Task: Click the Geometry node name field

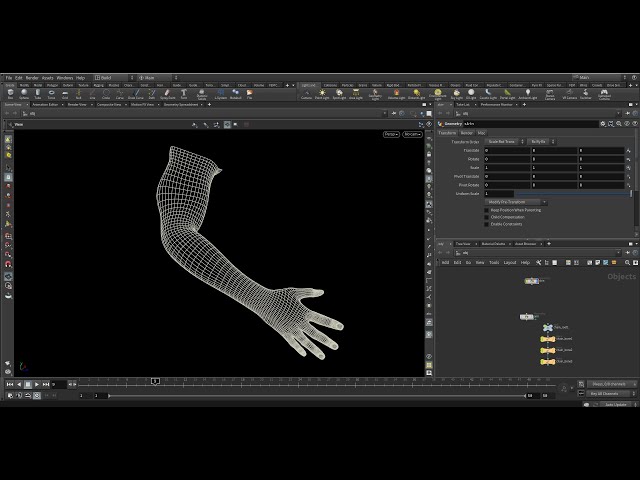Action: point(531,124)
